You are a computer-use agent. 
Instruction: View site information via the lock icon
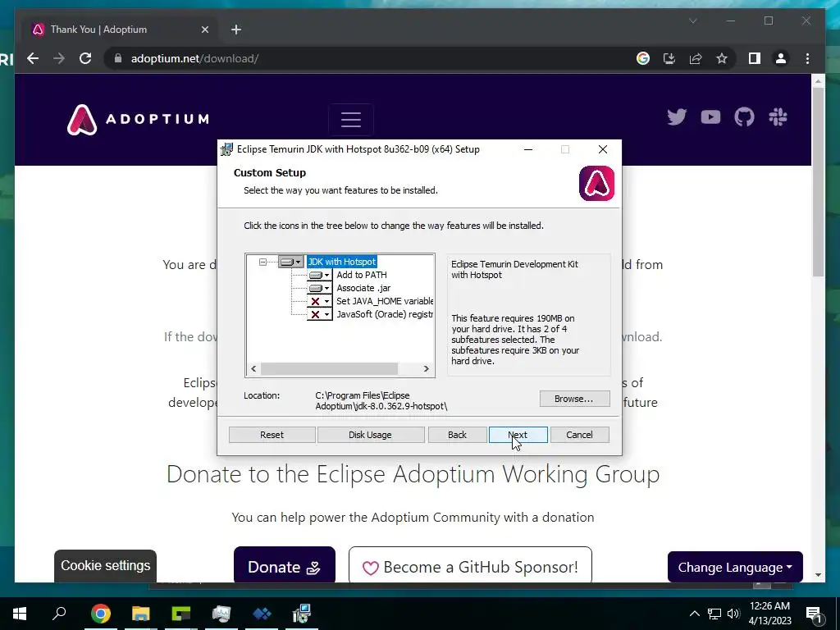(x=118, y=58)
